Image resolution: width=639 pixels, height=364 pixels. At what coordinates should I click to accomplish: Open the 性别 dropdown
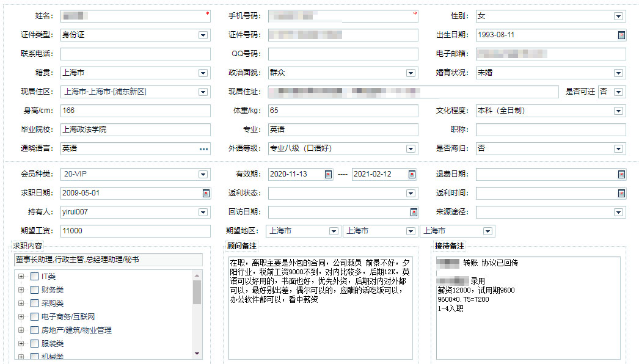point(619,16)
